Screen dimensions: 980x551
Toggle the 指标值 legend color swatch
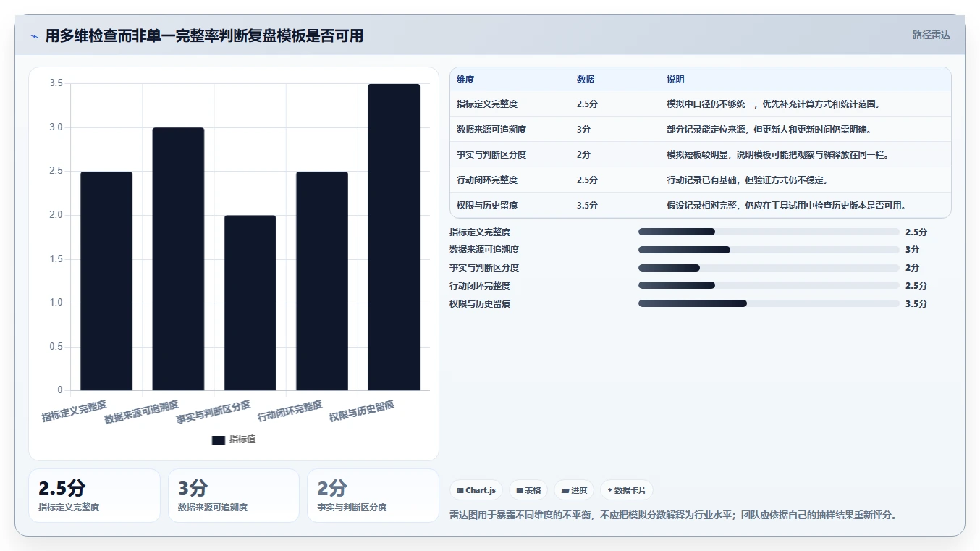click(219, 439)
